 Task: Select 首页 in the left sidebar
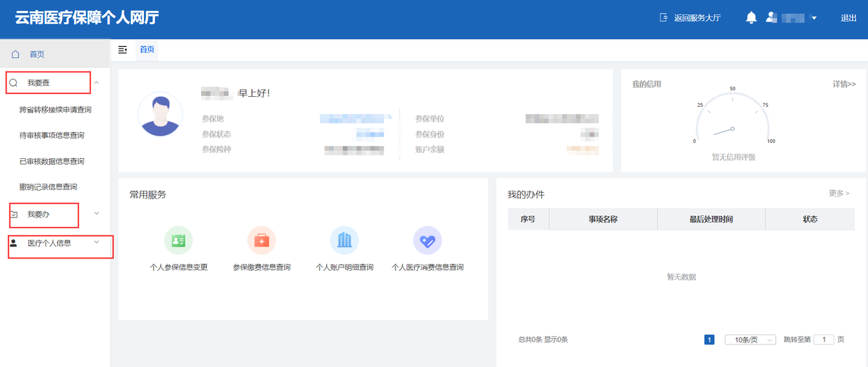pyautogui.click(x=36, y=54)
